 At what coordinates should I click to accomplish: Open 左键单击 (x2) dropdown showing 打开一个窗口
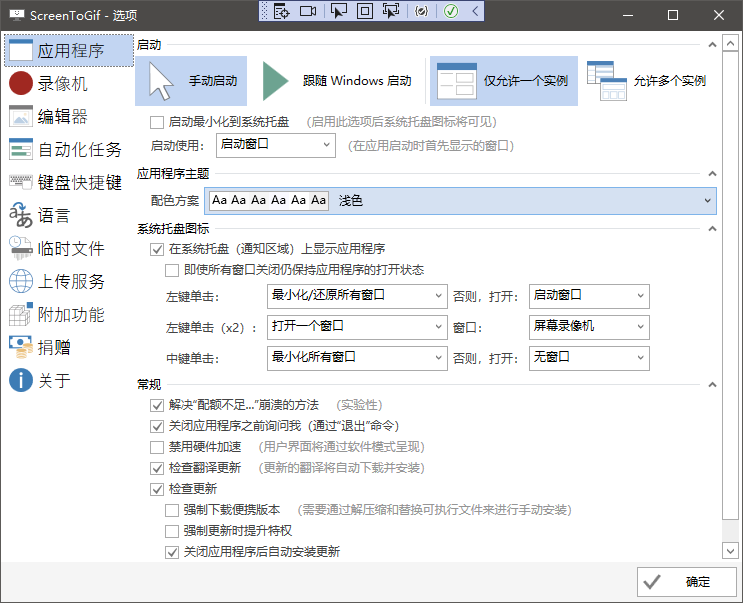click(x=357, y=327)
